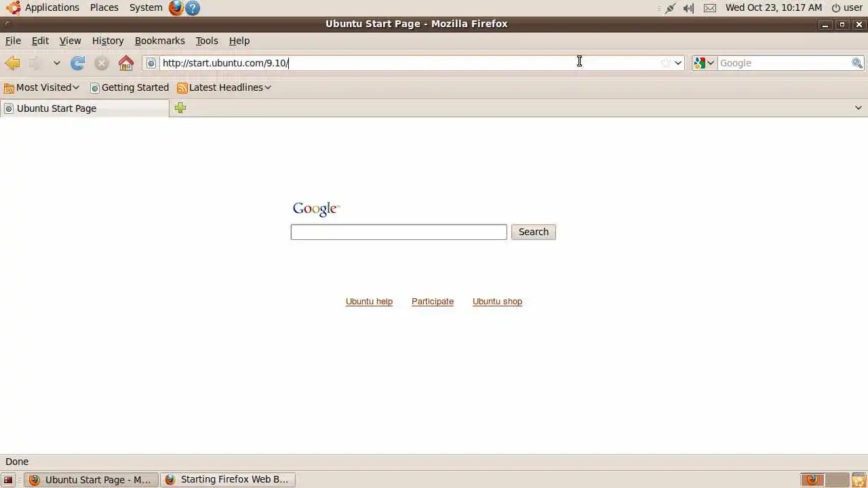Image resolution: width=868 pixels, height=488 pixels.
Task: Launch Firefox from the top panel icon
Action: point(176,7)
